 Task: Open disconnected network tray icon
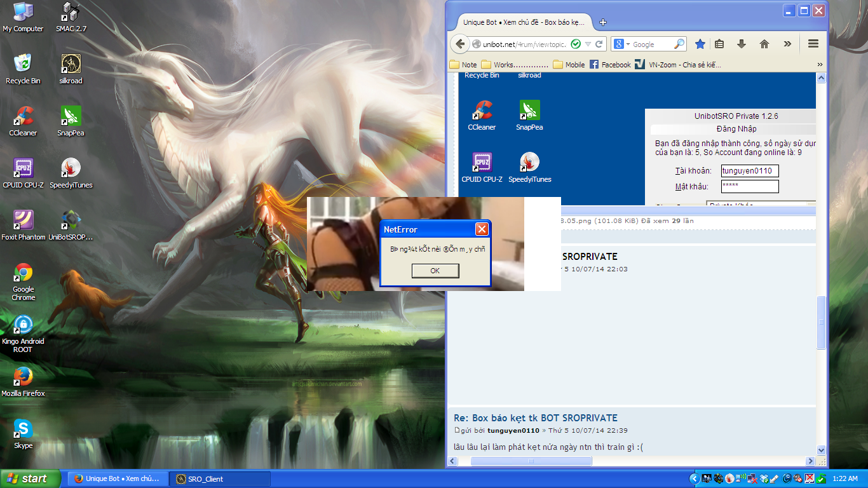click(x=752, y=478)
